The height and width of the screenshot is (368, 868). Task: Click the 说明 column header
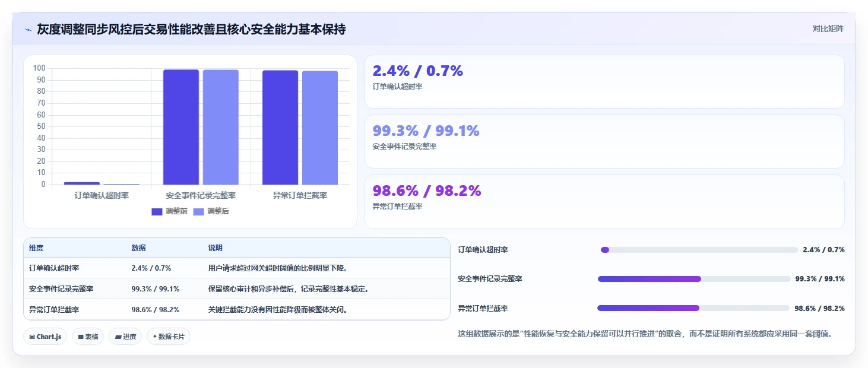[x=216, y=248]
